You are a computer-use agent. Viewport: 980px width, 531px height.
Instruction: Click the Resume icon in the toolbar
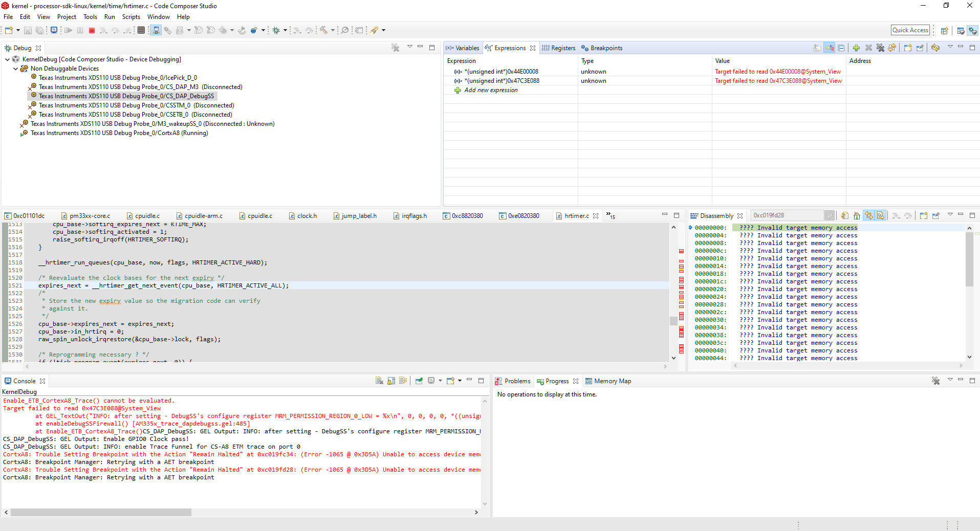click(68, 31)
